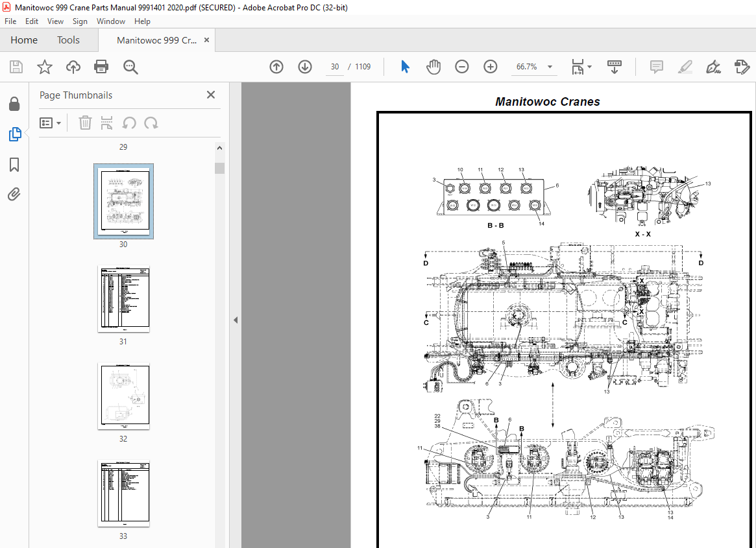Select page 31 thumbnail
The image size is (756, 548).
click(123, 298)
